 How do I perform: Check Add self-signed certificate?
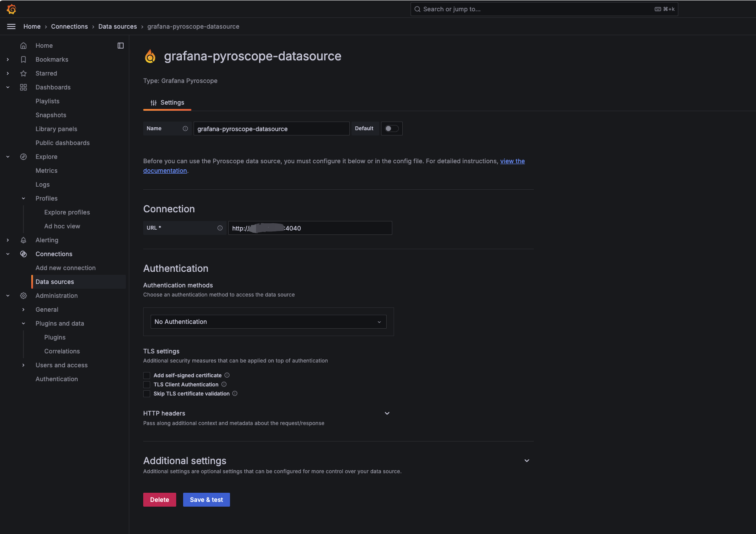[x=147, y=375]
